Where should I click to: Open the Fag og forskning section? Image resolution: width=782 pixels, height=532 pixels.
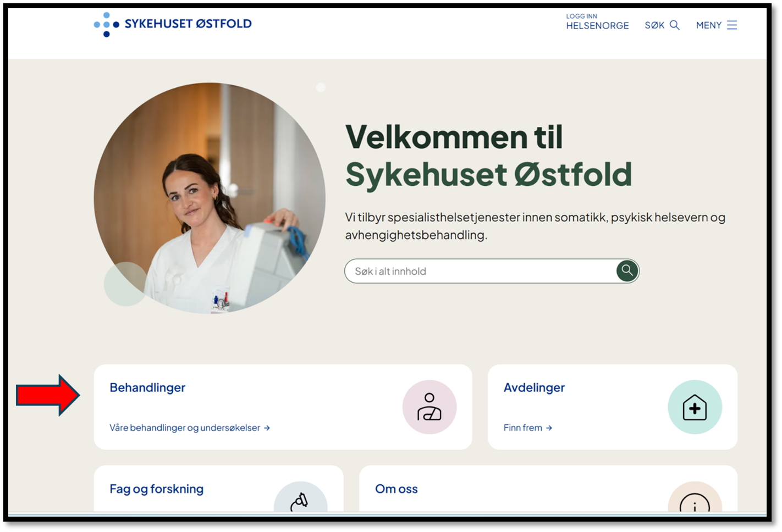coord(156,489)
